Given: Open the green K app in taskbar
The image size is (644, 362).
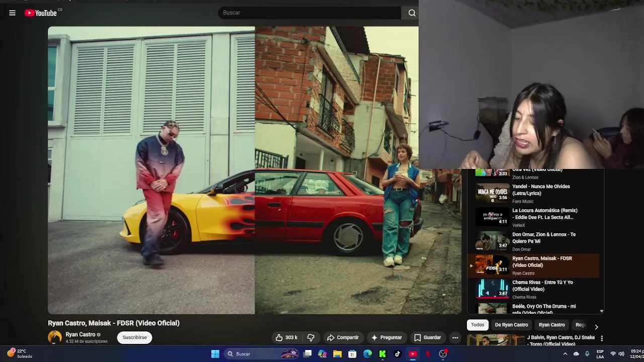Looking at the screenshot, I should pyautogui.click(x=382, y=354).
